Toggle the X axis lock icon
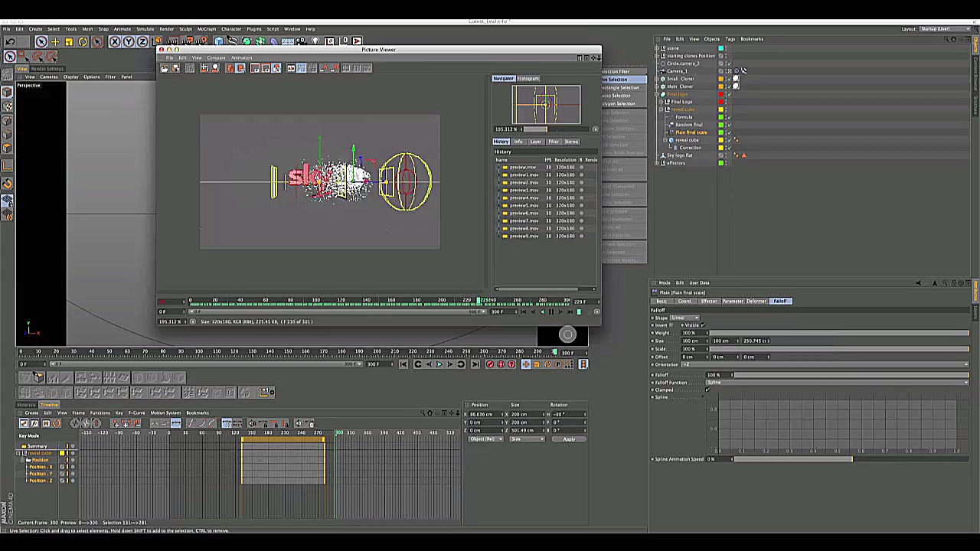 [x=115, y=41]
